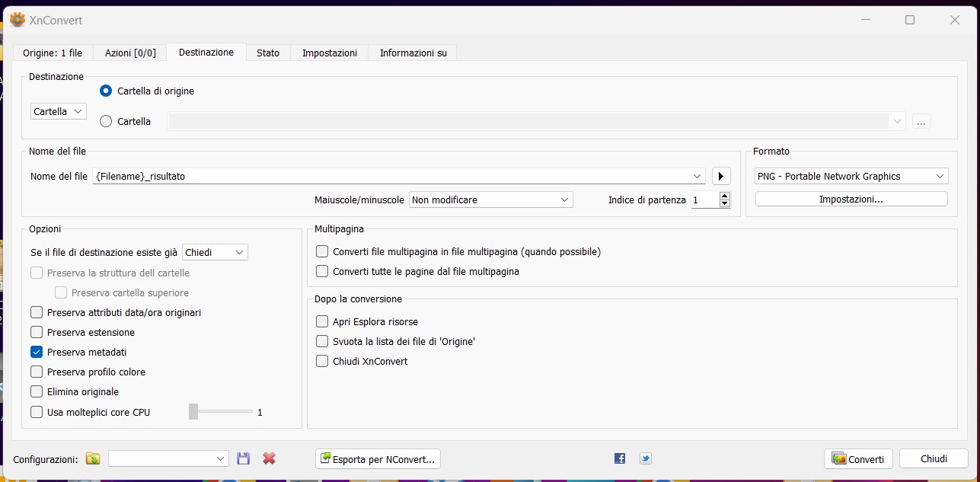Open the Maiuscole/minuscole dropdown
The height and width of the screenshot is (482, 980).
pos(490,200)
